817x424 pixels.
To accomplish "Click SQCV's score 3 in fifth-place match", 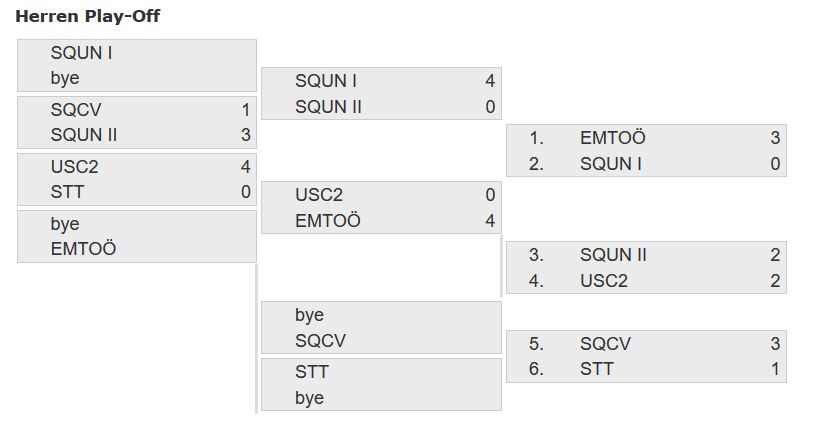I will 775,344.
